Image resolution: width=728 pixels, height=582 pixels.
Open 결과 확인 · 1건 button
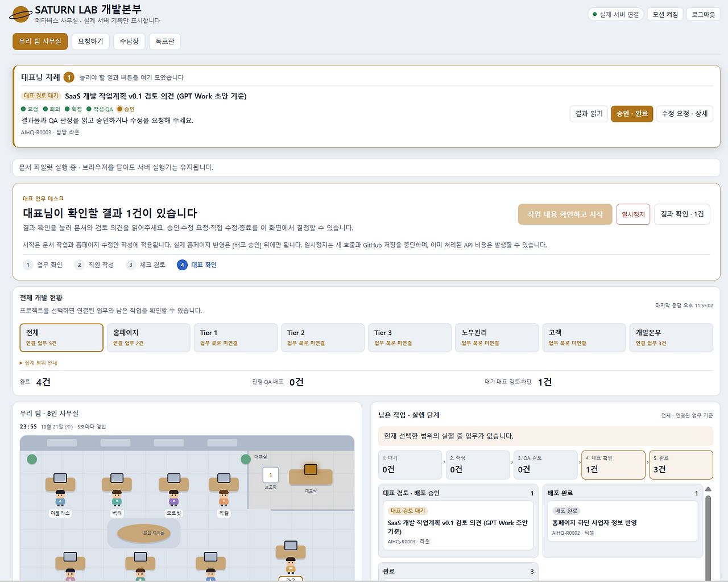click(682, 214)
